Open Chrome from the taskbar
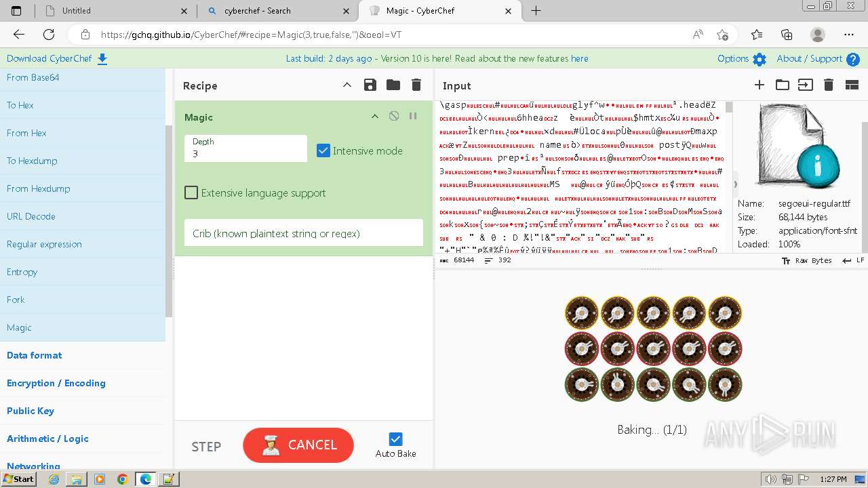This screenshot has width=868, height=488. [122, 479]
